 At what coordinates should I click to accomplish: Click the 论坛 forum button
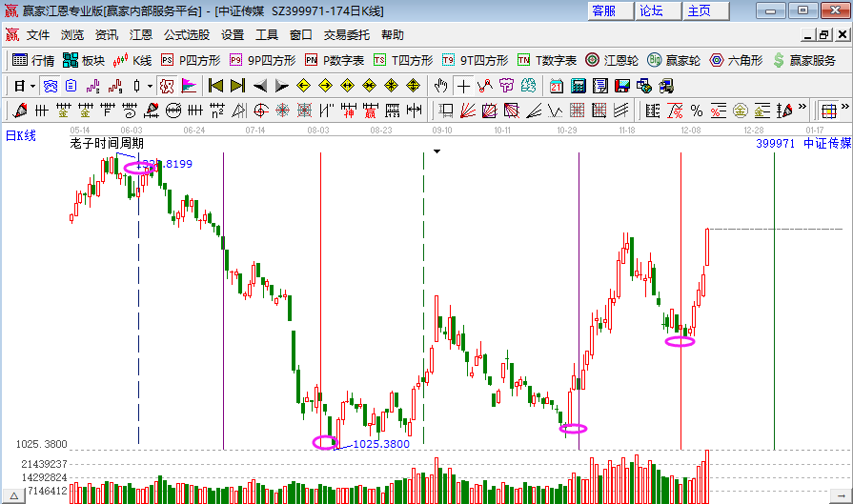click(x=659, y=10)
